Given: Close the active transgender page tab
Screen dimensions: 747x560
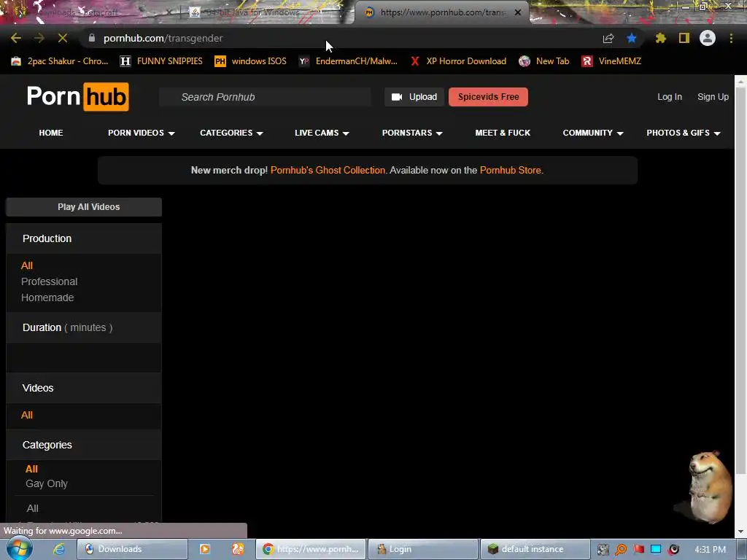Looking at the screenshot, I should pyautogui.click(x=518, y=12).
